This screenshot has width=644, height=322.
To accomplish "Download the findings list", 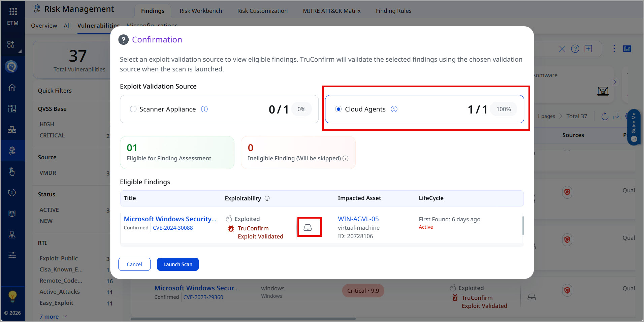I will (617, 116).
